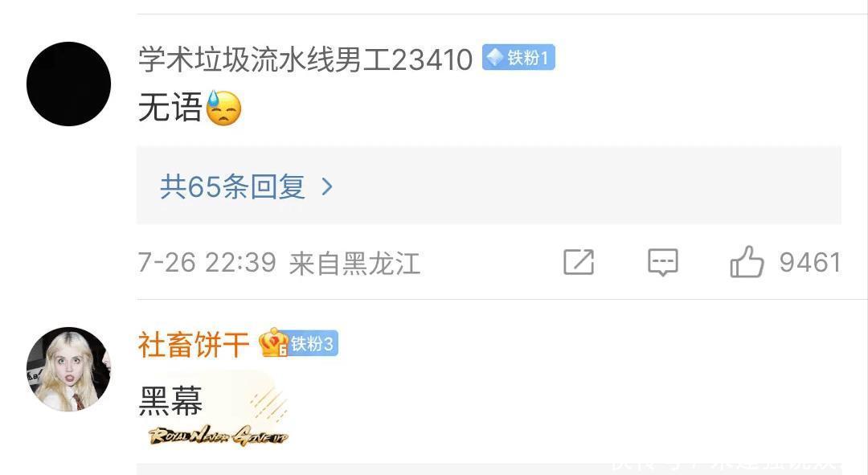868x475 pixels.
Task: Tap the blonde girl avatar
Action: (68, 369)
